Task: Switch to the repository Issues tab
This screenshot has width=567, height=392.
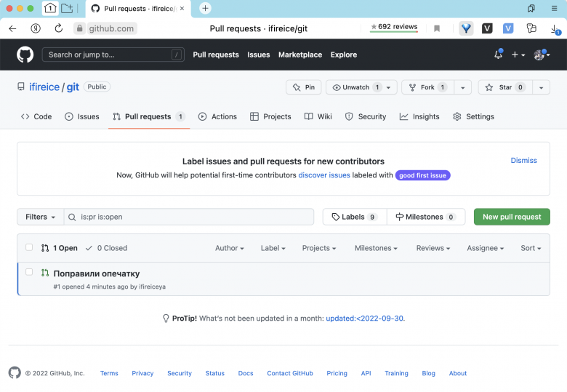Action: click(x=81, y=116)
